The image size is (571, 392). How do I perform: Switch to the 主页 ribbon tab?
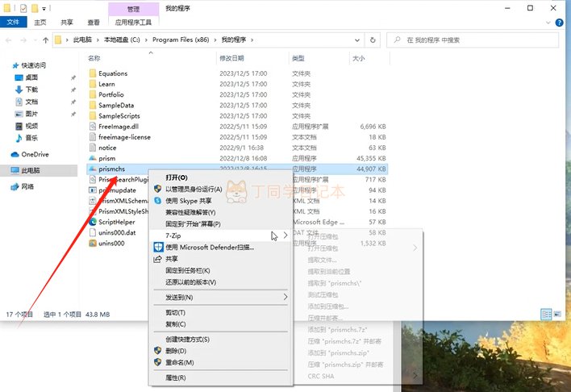point(40,23)
